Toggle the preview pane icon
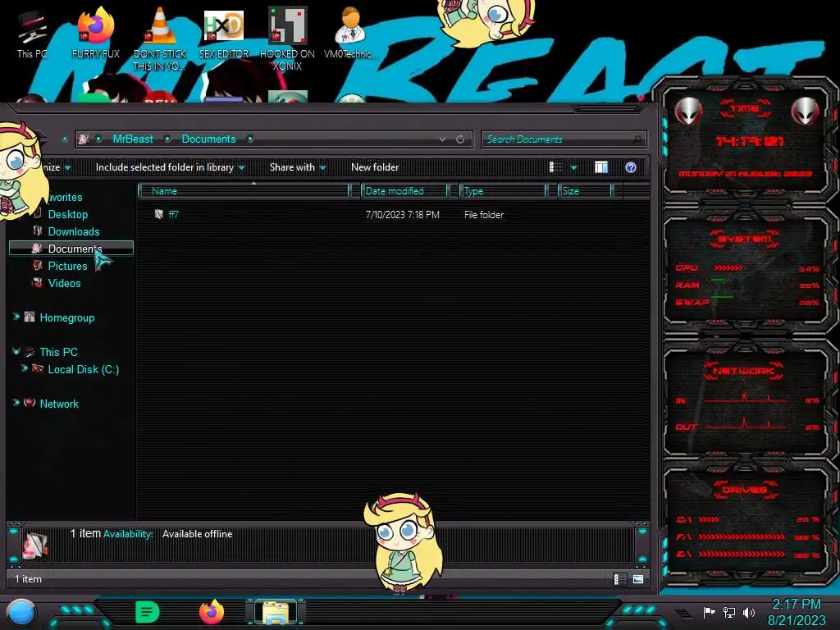840x630 pixels. click(601, 167)
